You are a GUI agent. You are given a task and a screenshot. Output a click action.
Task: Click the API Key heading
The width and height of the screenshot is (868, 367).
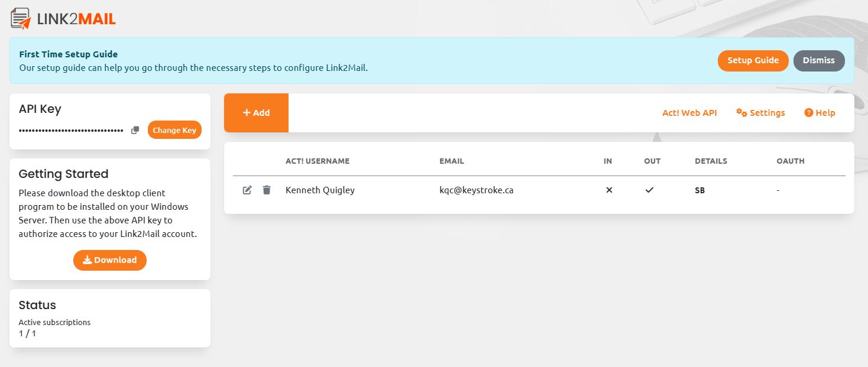point(40,109)
